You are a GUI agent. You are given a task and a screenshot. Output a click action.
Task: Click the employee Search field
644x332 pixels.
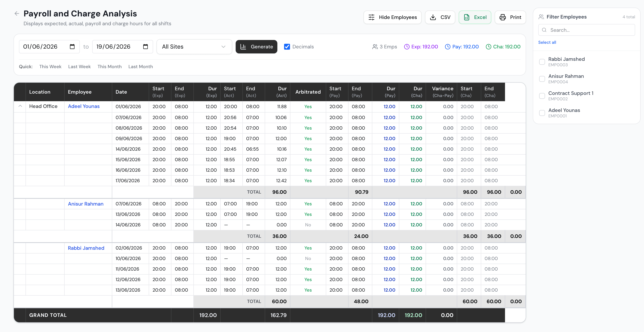[x=586, y=30]
